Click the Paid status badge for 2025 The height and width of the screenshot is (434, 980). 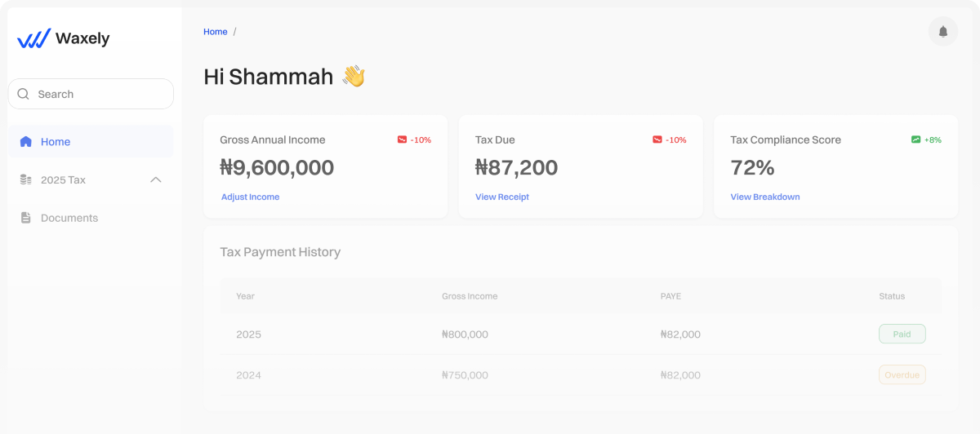(x=902, y=334)
